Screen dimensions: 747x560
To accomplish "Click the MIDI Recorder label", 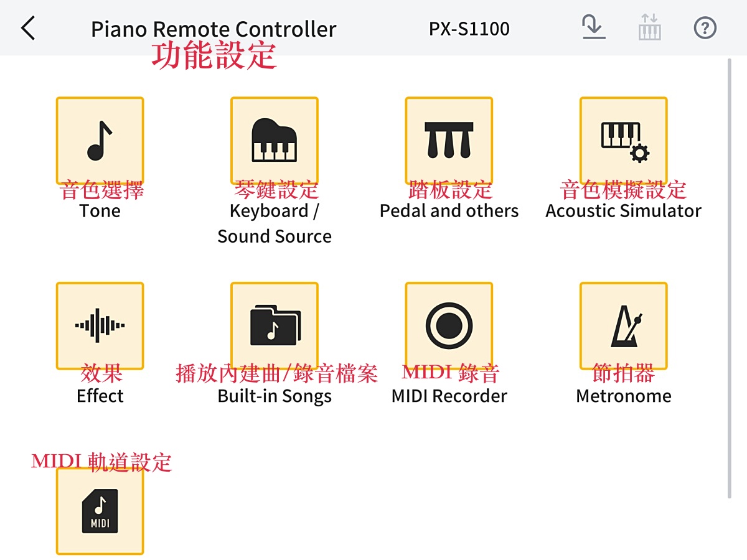I will point(449,396).
